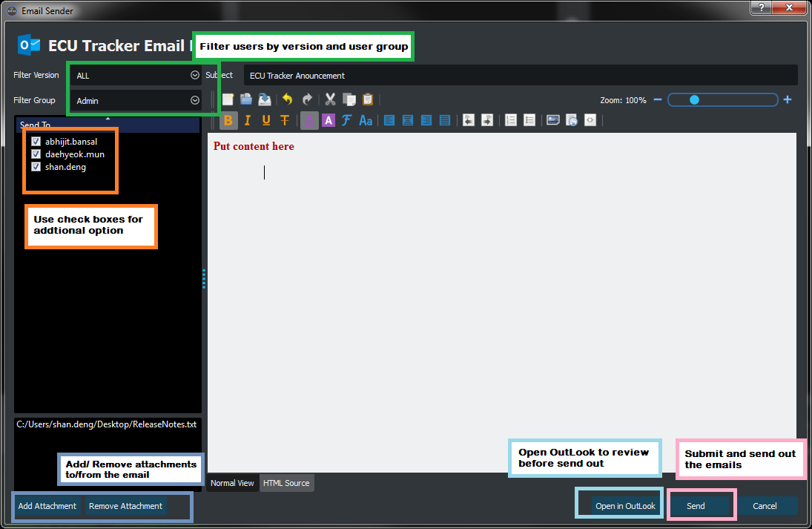This screenshot has width=812, height=529.
Task: Uncheck the abhijit.bansal recipient
Action: tap(36, 142)
